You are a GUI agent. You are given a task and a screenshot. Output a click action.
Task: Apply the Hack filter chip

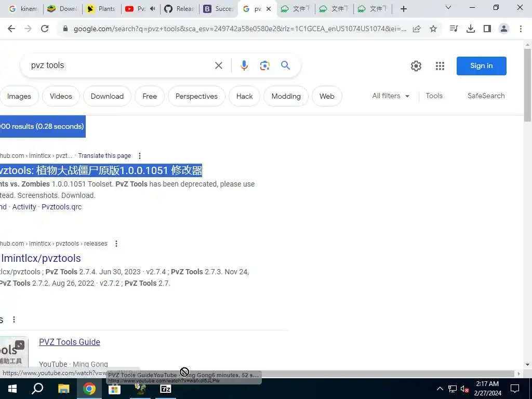point(245,96)
